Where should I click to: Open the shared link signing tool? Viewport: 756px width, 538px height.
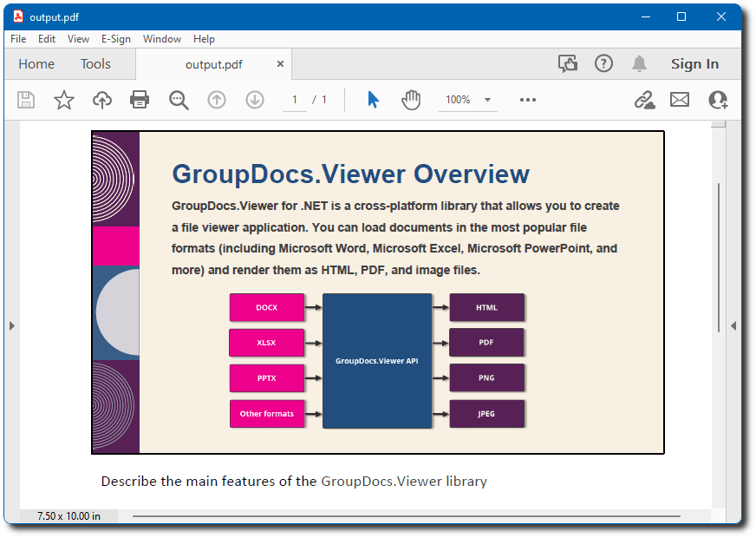[x=644, y=99]
